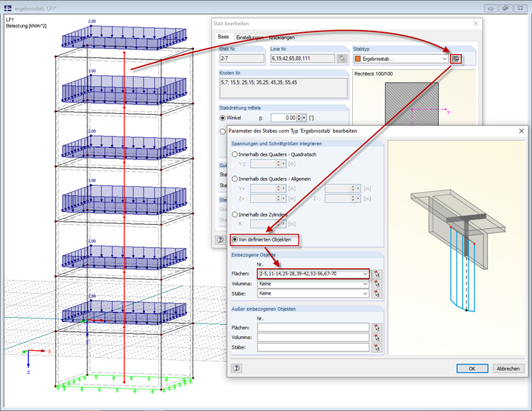Expand the included Volumina Keine dropdown
This screenshot has width=532, height=411.
pos(365,284)
